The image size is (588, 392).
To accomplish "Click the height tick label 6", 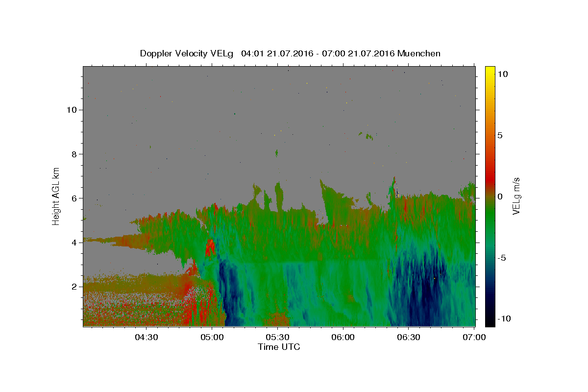I will click(74, 198).
